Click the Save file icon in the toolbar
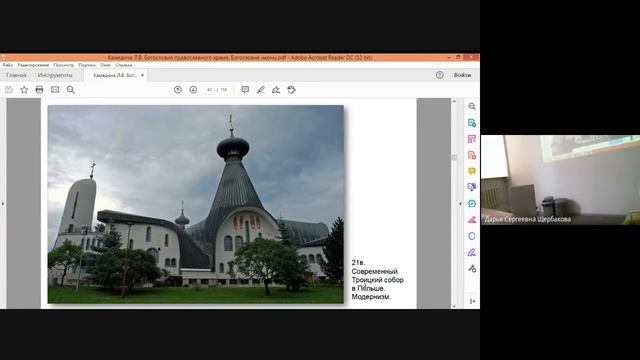 [x=9, y=90]
